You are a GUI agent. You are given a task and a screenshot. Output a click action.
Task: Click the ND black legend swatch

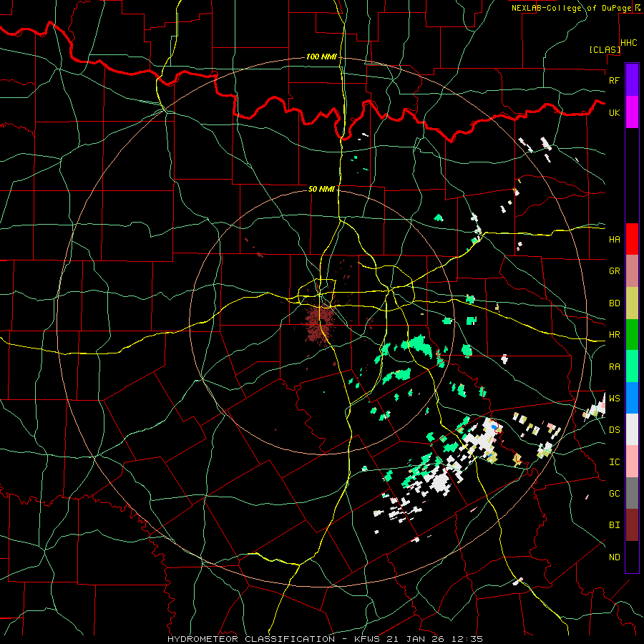coord(632,557)
